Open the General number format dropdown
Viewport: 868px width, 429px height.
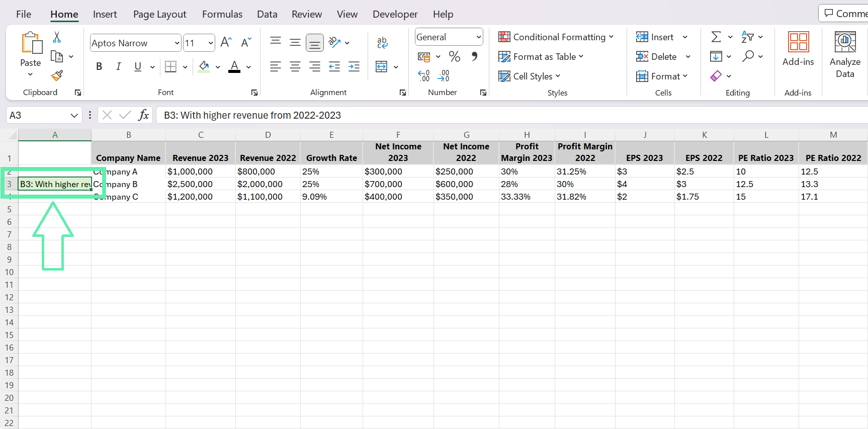(478, 37)
